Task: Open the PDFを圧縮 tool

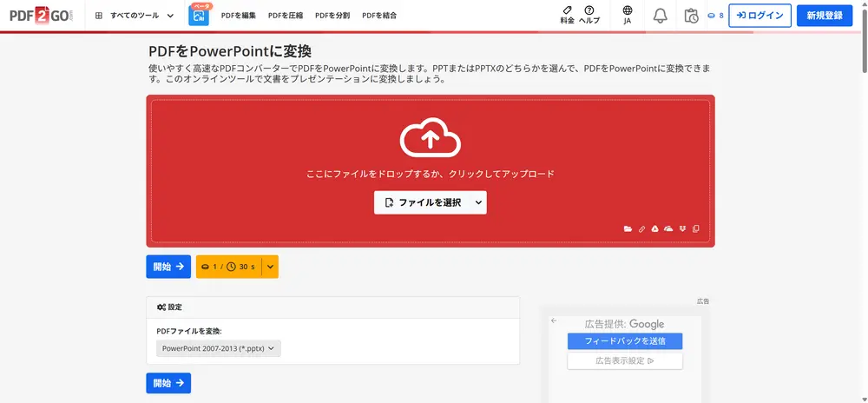Action: pos(286,16)
